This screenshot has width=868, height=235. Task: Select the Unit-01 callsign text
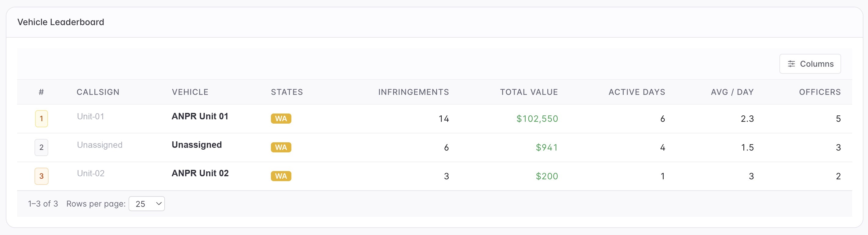tap(91, 117)
